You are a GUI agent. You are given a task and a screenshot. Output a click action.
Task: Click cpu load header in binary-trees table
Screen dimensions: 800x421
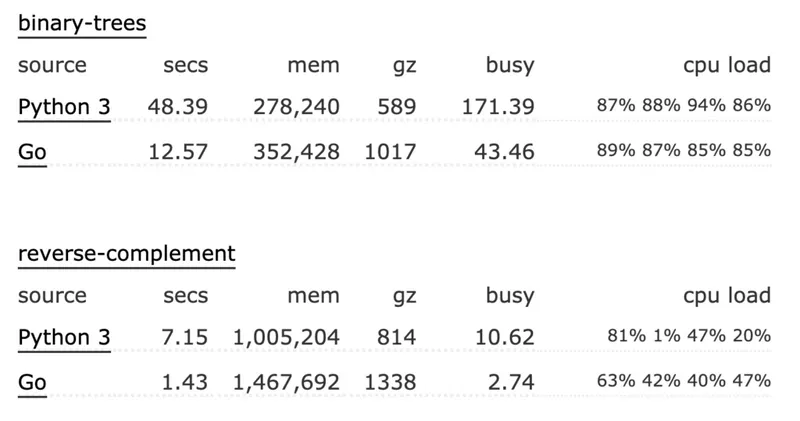tap(727, 66)
